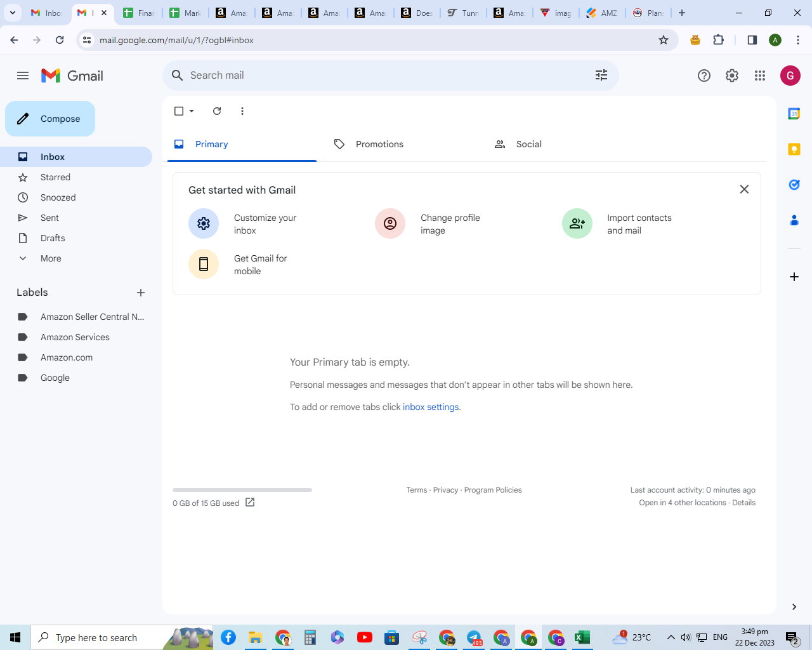Open search options filter icon
This screenshot has width=812, height=650.
coord(601,75)
